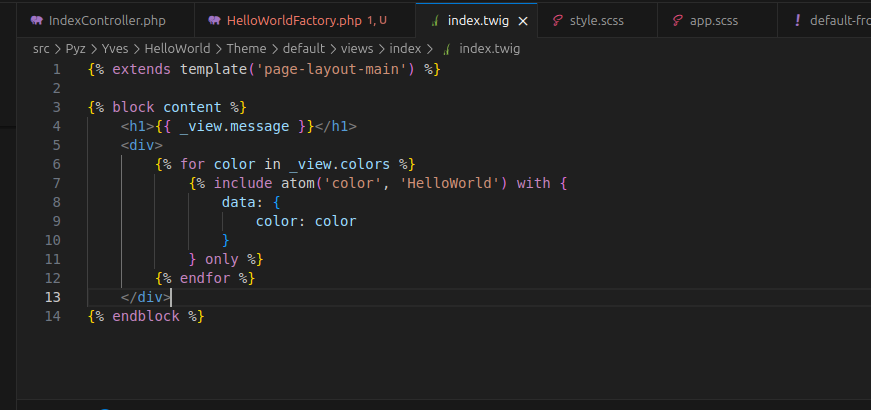Click the opening div tag on line 5
This screenshot has height=410, width=871.
[142, 146]
